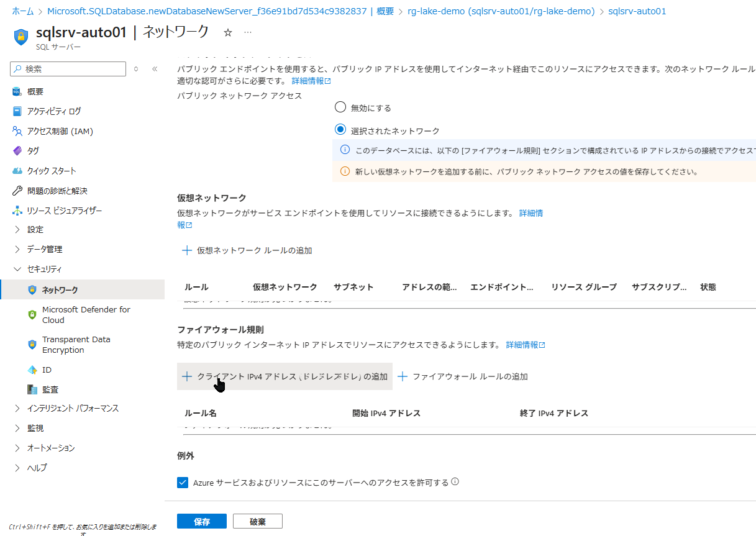Open the more options ellipsis in header
This screenshot has height=536, width=756.
(248, 32)
